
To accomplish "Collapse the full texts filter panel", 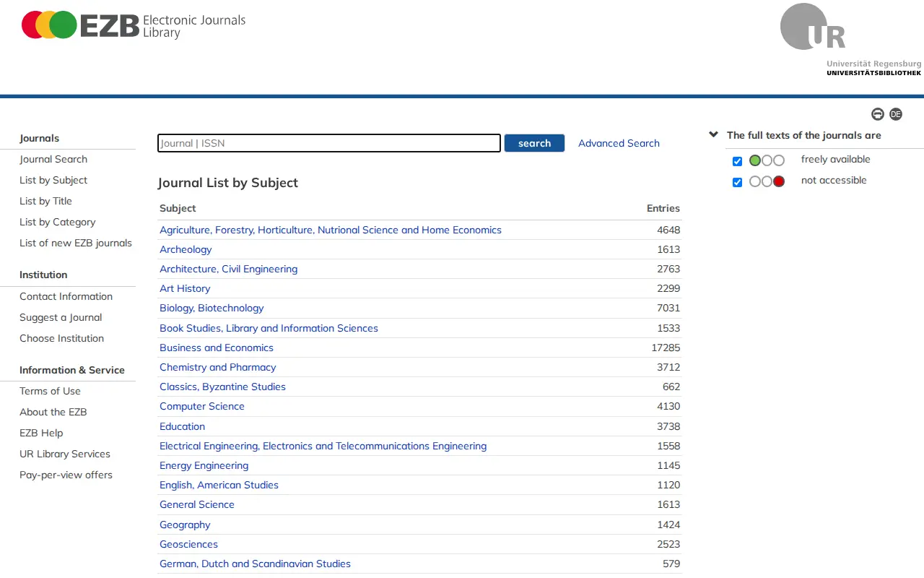I will pos(713,134).
